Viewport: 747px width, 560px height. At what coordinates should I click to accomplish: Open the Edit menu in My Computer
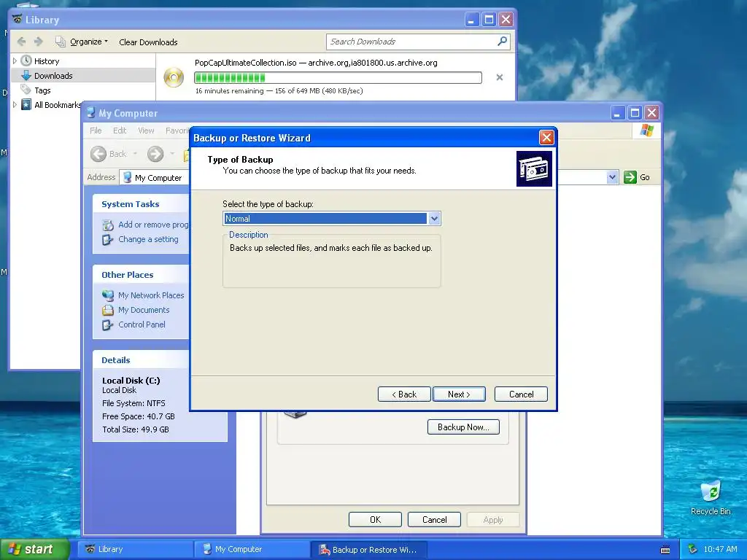pyautogui.click(x=120, y=131)
